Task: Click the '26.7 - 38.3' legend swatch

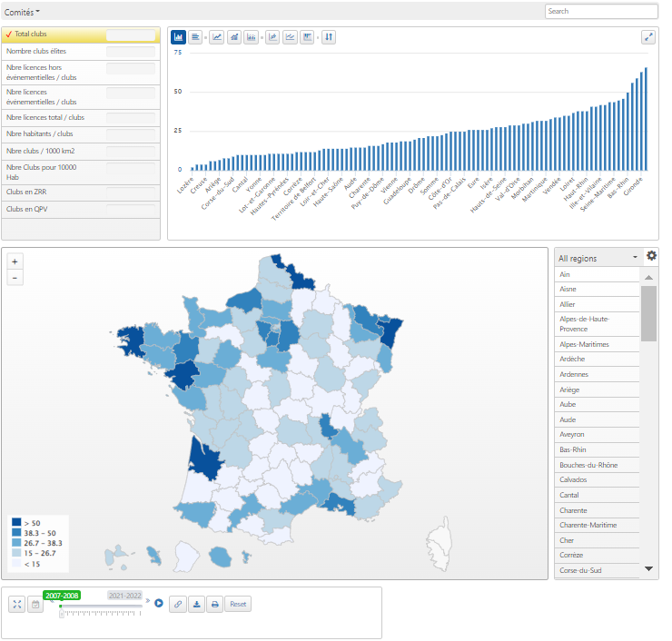Action: pyautogui.click(x=16, y=543)
